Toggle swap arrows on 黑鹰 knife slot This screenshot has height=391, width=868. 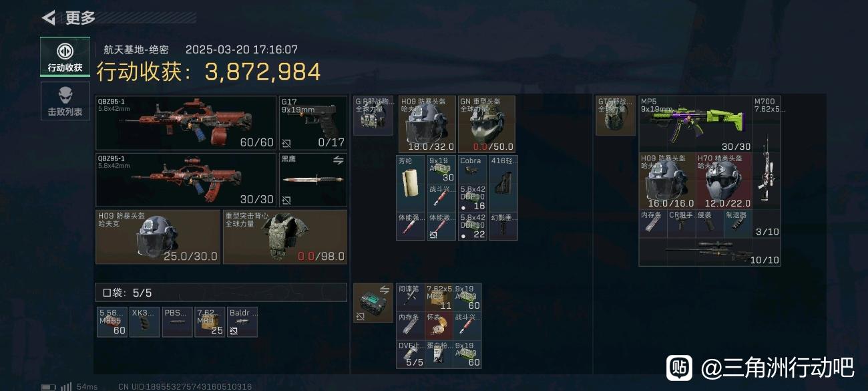pos(338,160)
